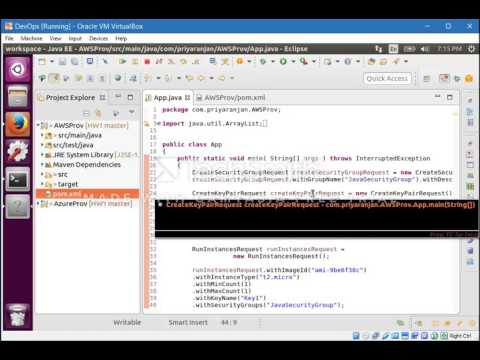Open the Back navigation history dropdown

tap(211, 78)
